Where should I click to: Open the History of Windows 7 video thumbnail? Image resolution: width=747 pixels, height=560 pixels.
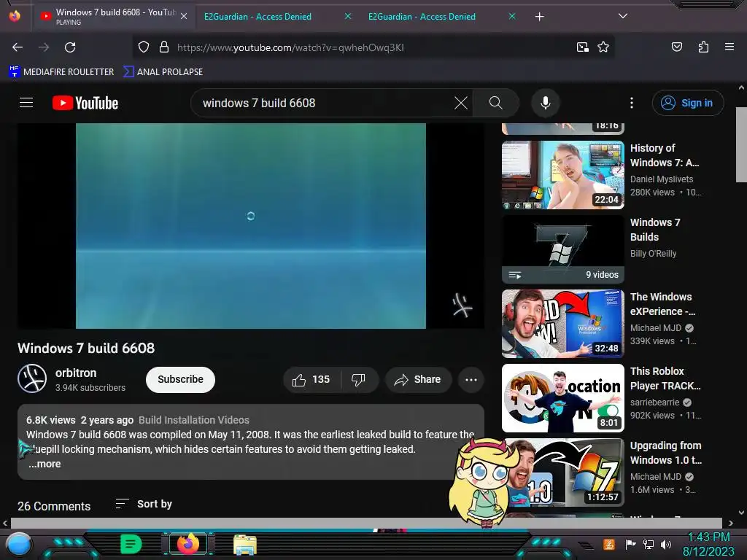tap(562, 175)
